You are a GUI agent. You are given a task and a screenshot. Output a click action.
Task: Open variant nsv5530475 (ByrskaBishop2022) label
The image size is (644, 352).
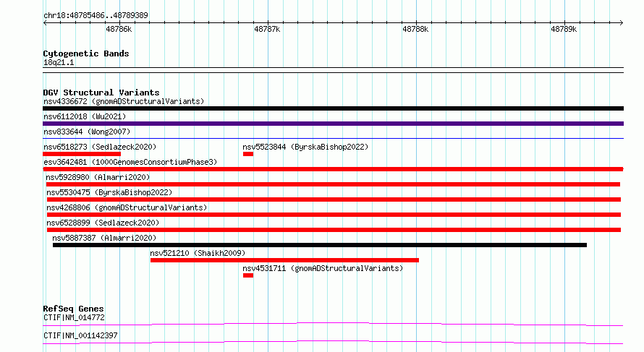(109, 192)
